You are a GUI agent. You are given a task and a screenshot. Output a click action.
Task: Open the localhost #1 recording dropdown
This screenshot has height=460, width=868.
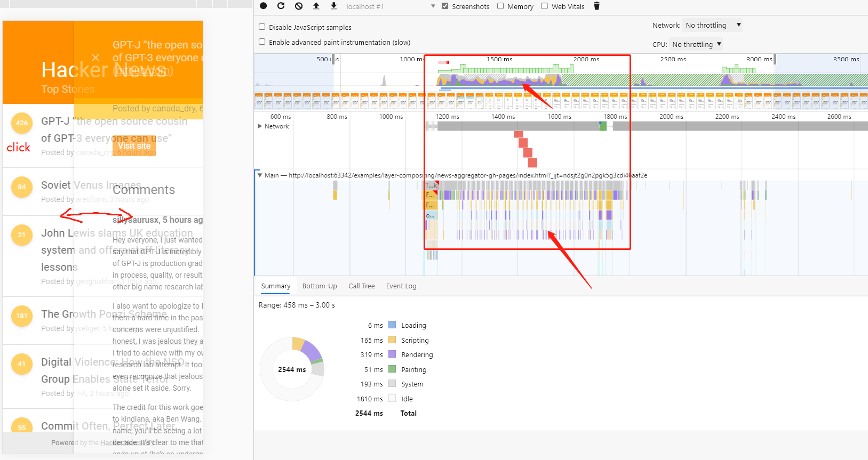[391, 6]
